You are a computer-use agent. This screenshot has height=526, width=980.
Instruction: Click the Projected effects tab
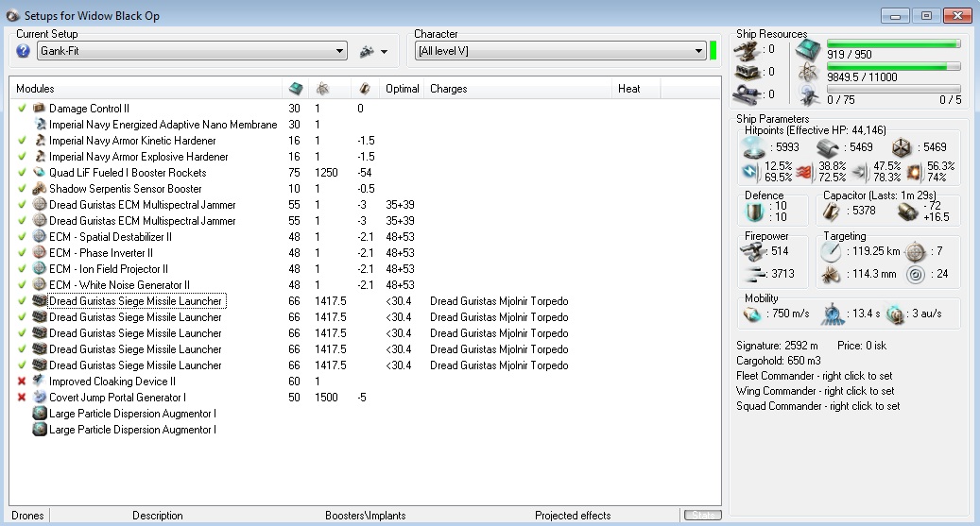(572, 516)
